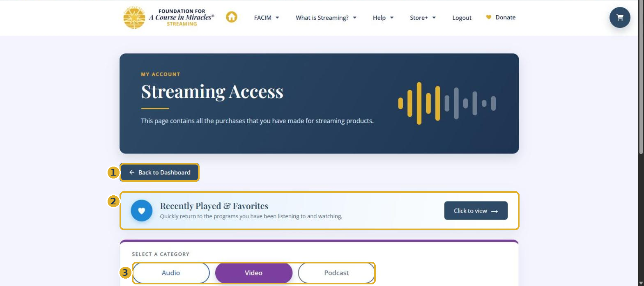Select the Video category
644x286 pixels.
click(x=254, y=273)
